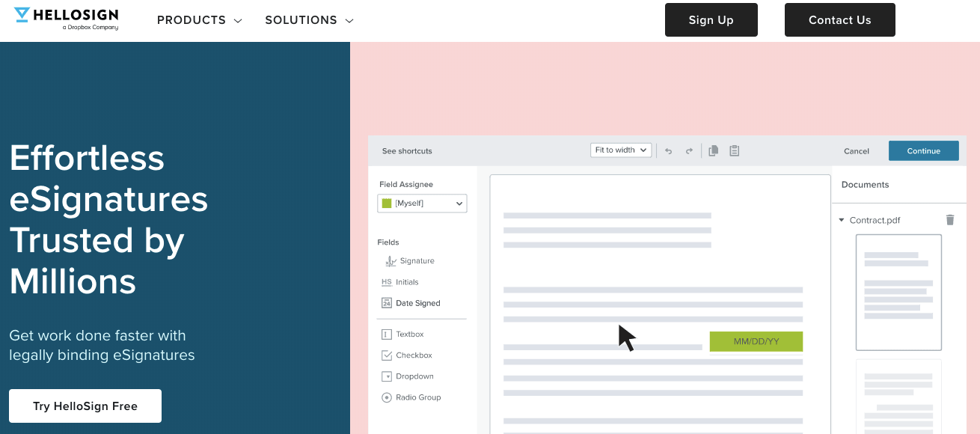Select the Textbox field icon
The height and width of the screenshot is (434, 980).
387,334
